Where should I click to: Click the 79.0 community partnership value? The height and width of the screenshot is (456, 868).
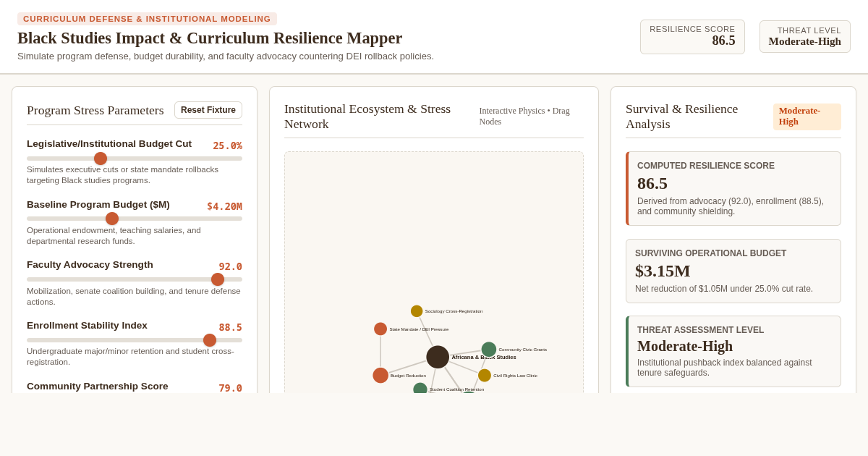pos(231,388)
